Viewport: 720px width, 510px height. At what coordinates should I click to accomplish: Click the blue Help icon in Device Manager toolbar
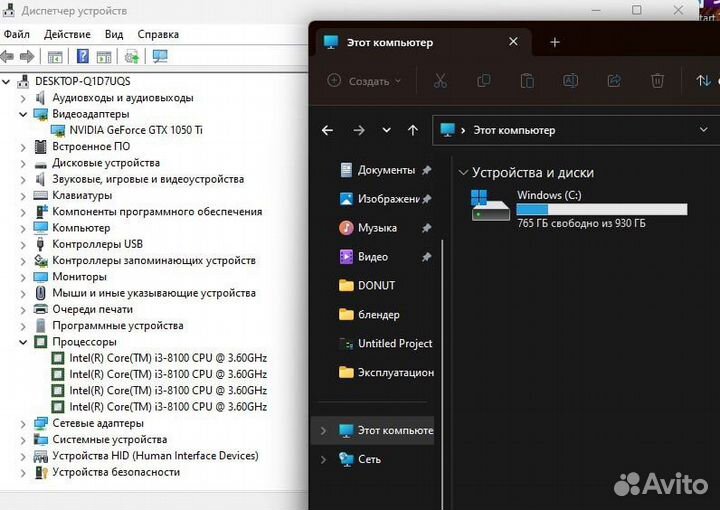pos(83,56)
